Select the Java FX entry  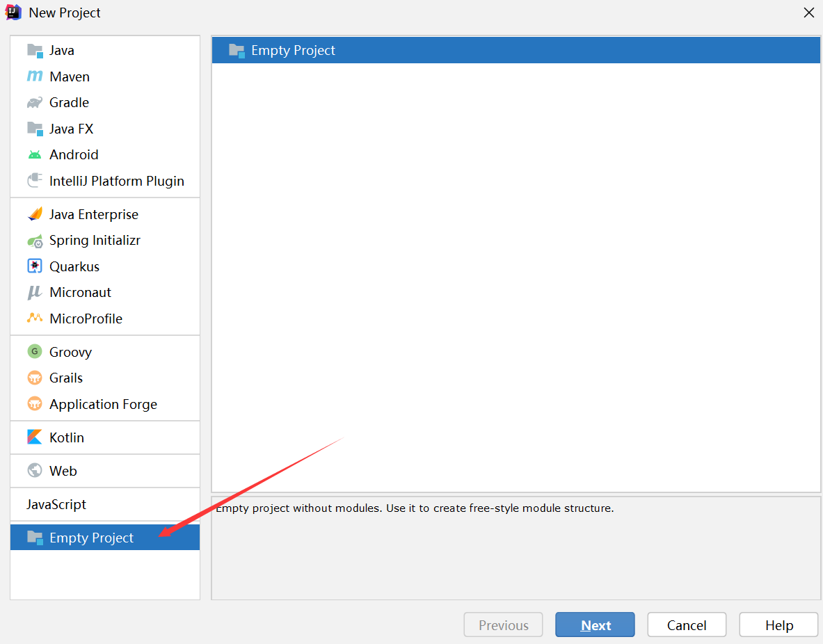[x=105, y=129]
